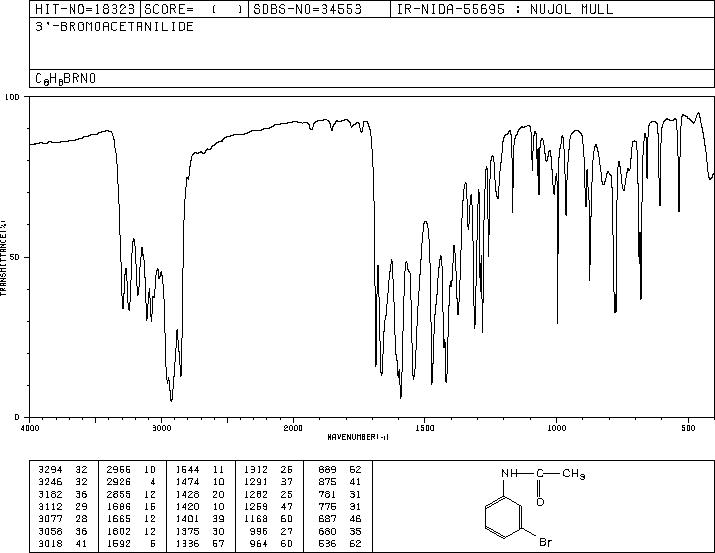Select the 3077 peak table entry

pos(63,519)
